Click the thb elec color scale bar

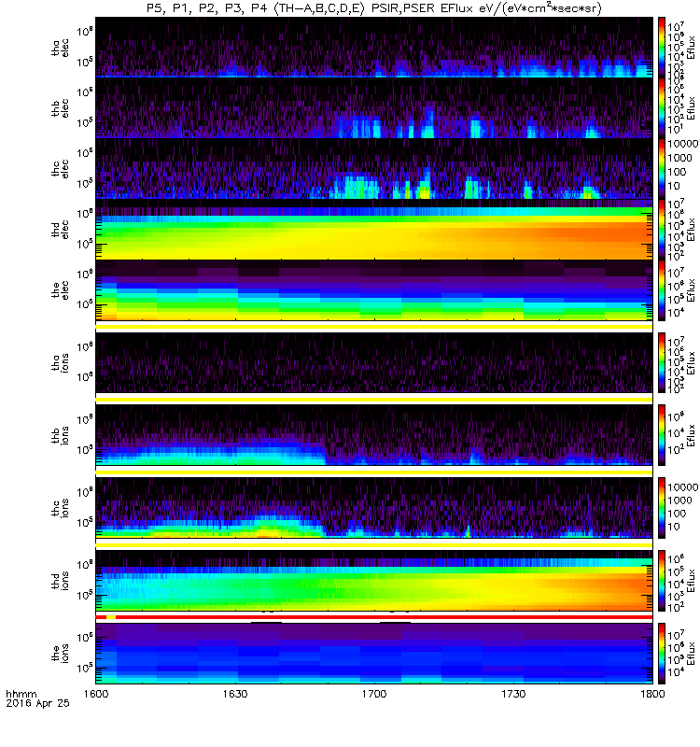[x=662, y=107]
